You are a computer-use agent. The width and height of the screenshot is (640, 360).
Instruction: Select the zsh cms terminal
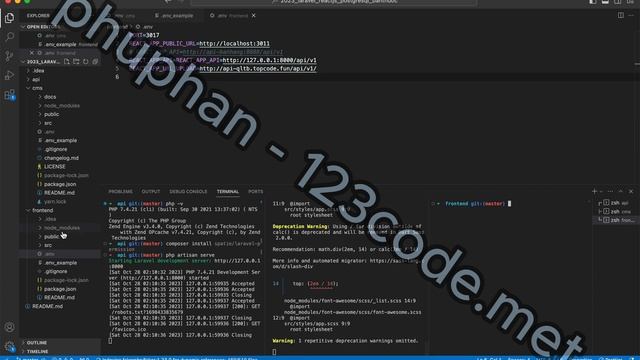coord(616,211)
